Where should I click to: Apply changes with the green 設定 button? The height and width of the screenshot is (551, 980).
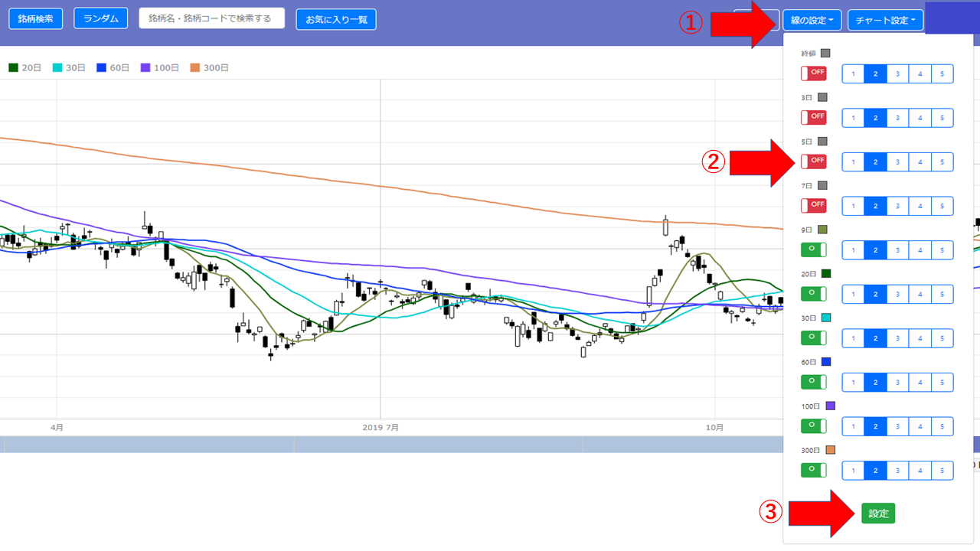coord(878,514)
